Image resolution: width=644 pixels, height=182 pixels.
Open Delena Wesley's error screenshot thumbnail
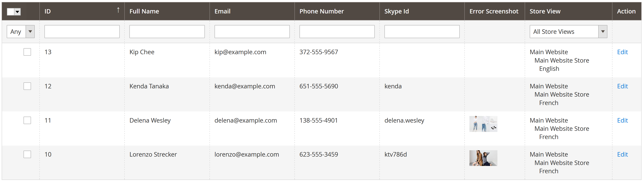483,124
